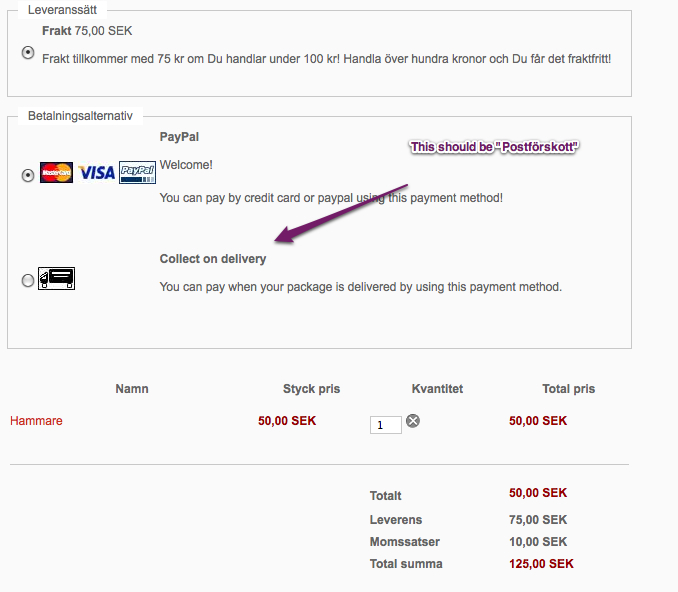Click the Collect on delivery heading
Image resolution: width=678 pixels, height=592 pixels.
point(213,259)
